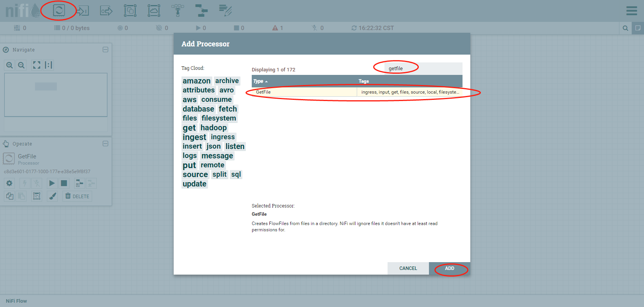This screenshot has width=644, height=307.
Task: Click the ADD button
Action: [450, 268]
